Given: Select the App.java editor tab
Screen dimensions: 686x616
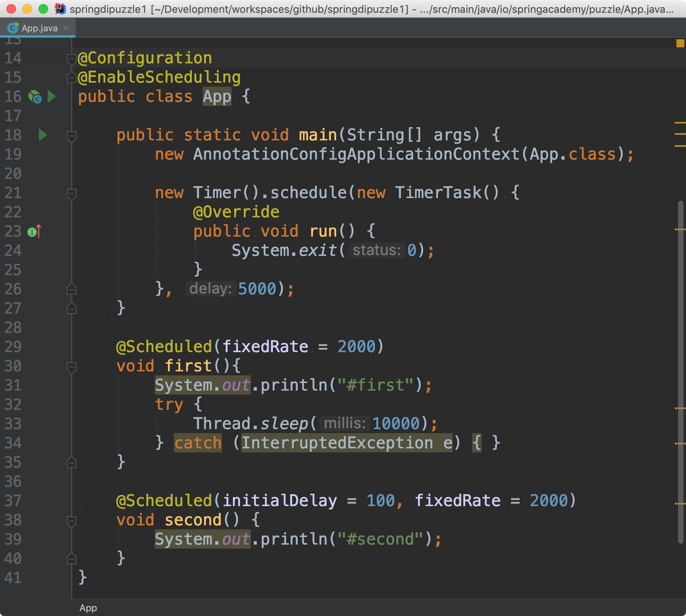Looking at the screenshot, I should [38, 27].
